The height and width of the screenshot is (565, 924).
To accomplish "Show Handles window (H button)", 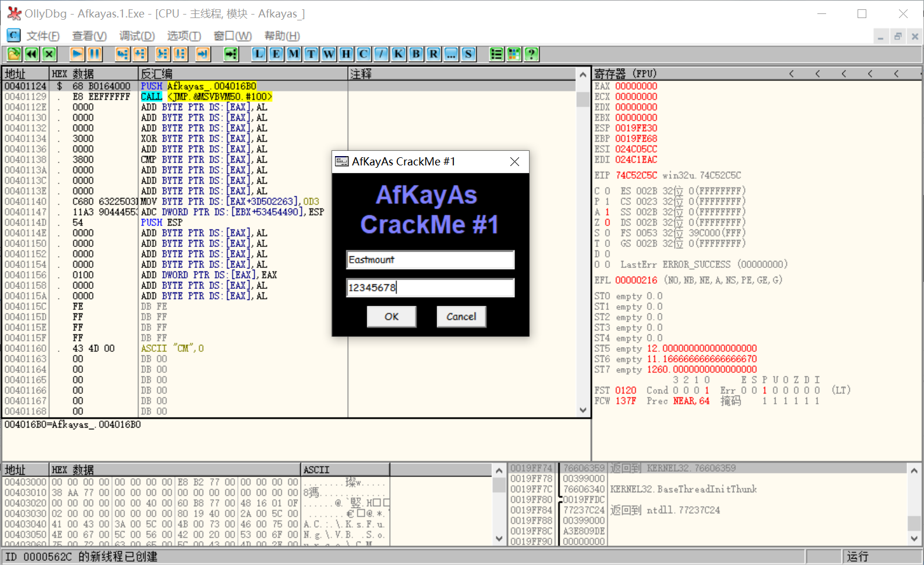I will [x=346, y=54].
